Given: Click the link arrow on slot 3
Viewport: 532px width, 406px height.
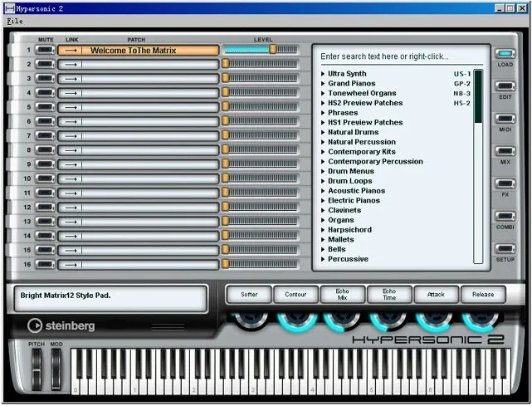Looking at the screenshot, I should (x=71, y=79).
